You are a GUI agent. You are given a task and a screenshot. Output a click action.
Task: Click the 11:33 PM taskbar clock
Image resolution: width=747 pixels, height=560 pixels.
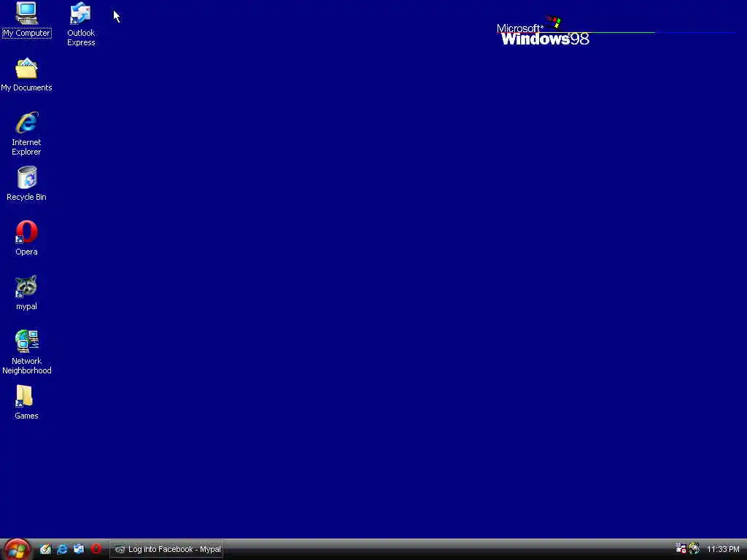(x=723, y=549)
